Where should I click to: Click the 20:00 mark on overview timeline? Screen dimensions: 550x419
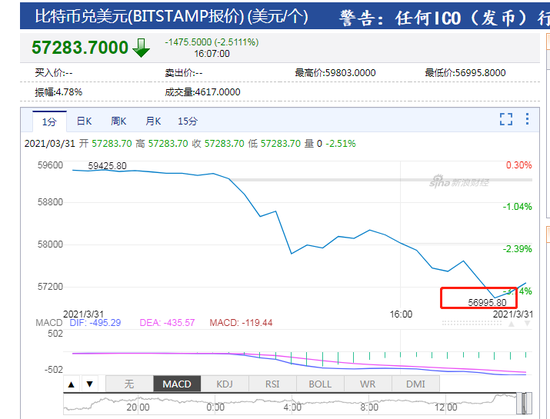click(x=138, y=407)
